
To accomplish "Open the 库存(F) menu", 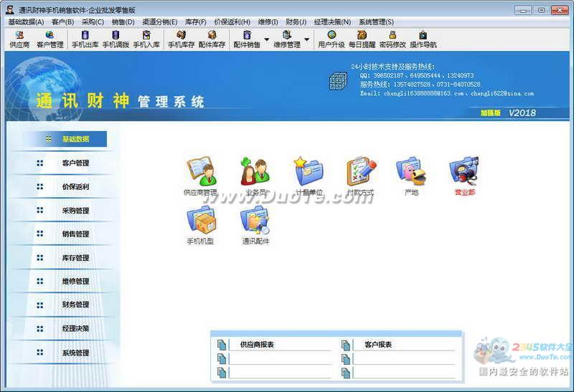I will pos(195,22).
